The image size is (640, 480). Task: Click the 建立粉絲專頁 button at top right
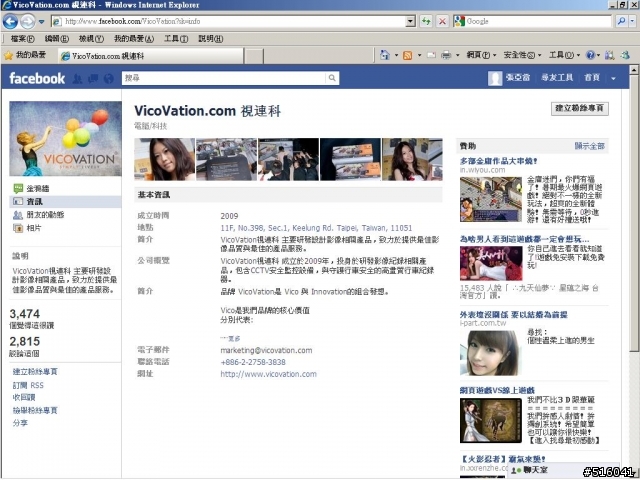pos(580,109)
